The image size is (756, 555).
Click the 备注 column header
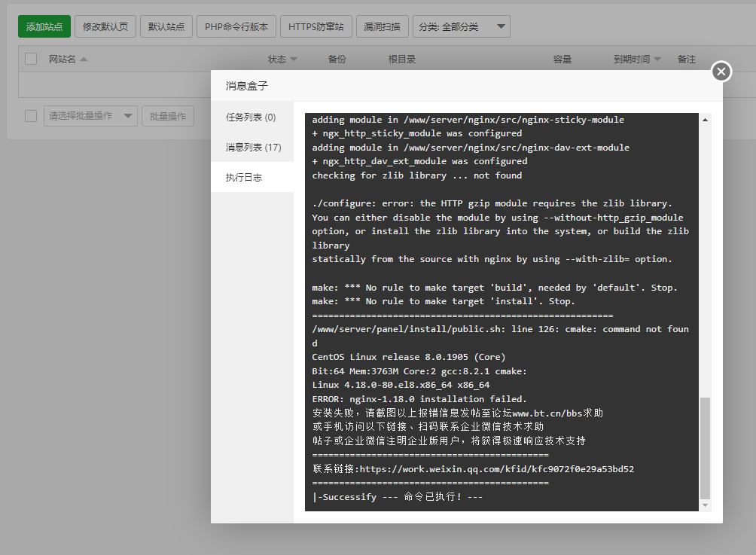coord(687,59)
